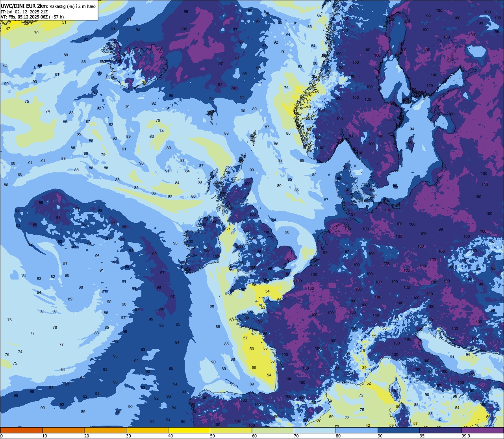This screenshot has width=504, height=439.
Task: Click the 45 value on the Norwegian coast
Action: tap(317, 92)
